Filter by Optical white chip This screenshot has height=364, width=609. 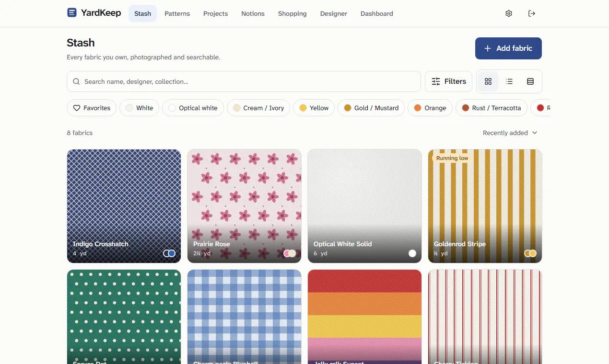(193, 108)
